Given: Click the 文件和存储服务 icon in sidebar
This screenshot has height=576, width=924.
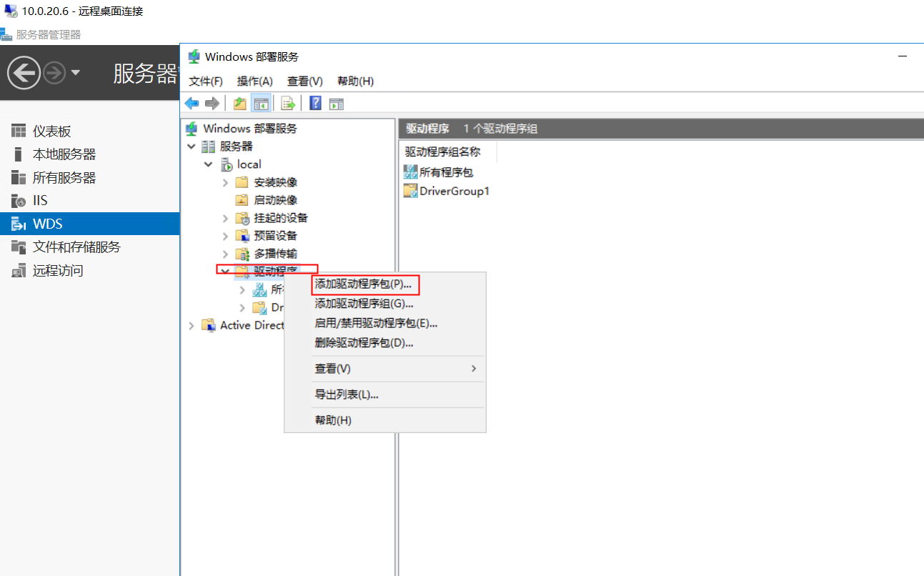Looking at the screenshot, I should click(19, 247).
